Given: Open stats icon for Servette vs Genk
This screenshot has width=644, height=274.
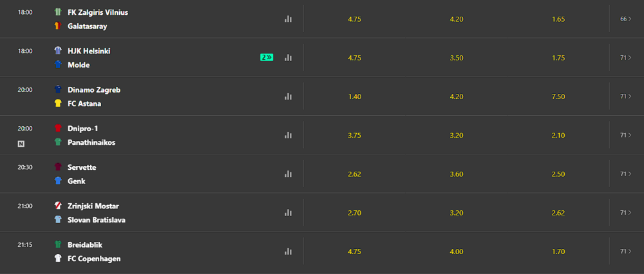Looking at the screenshot, I should click(288, 174).
